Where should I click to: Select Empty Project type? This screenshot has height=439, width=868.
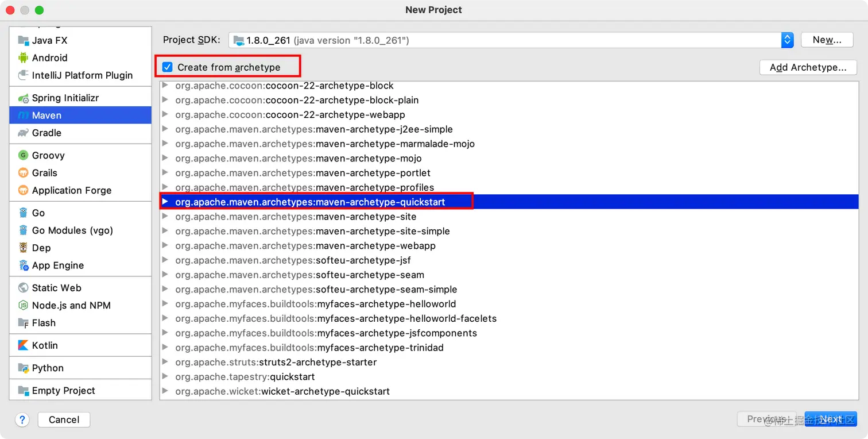[x=80, y=391]
